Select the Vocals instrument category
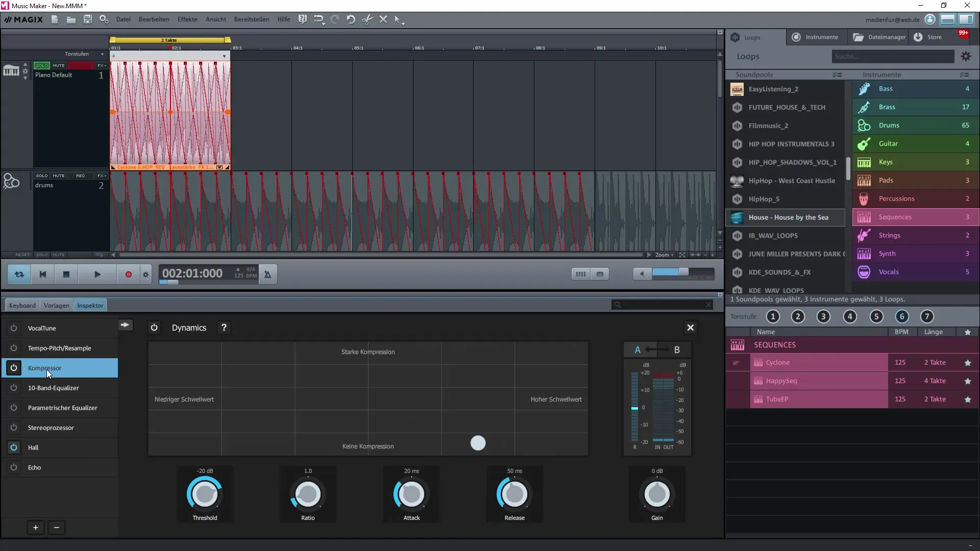 [x=916, y=272]
